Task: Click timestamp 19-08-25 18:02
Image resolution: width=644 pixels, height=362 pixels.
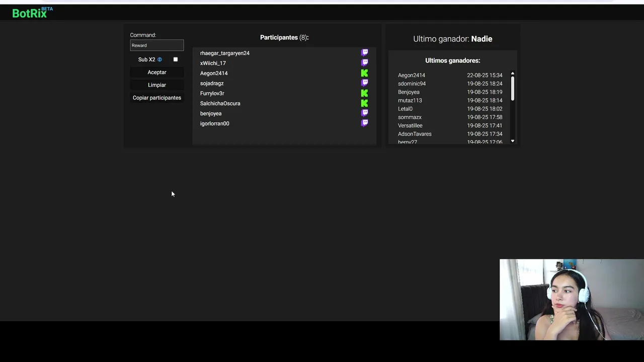Action: tap(485, 109)
